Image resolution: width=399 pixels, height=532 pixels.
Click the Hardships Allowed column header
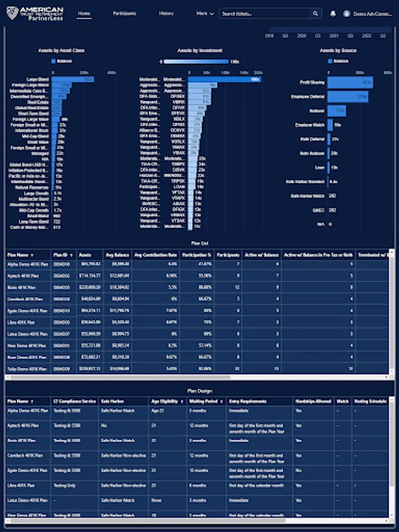313,402
